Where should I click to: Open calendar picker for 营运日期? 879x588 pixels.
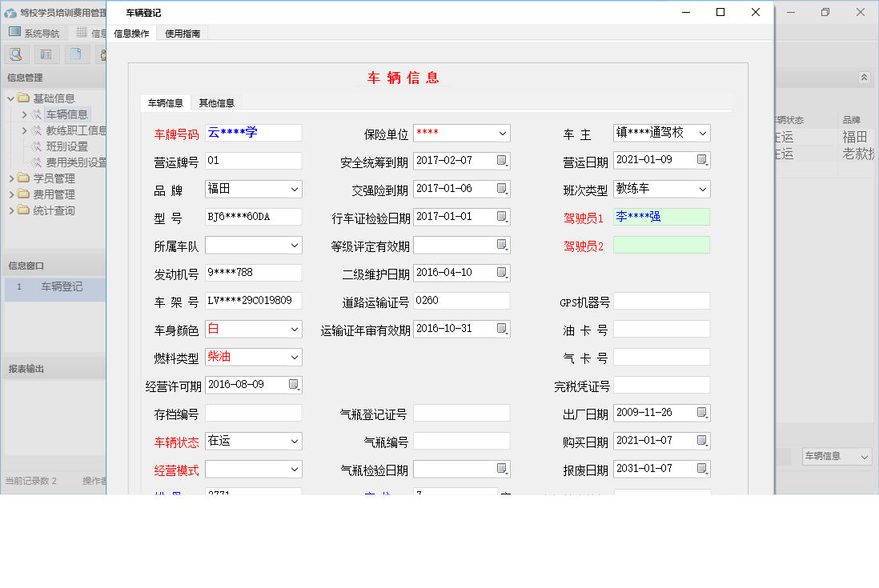[x=704, y=160]
